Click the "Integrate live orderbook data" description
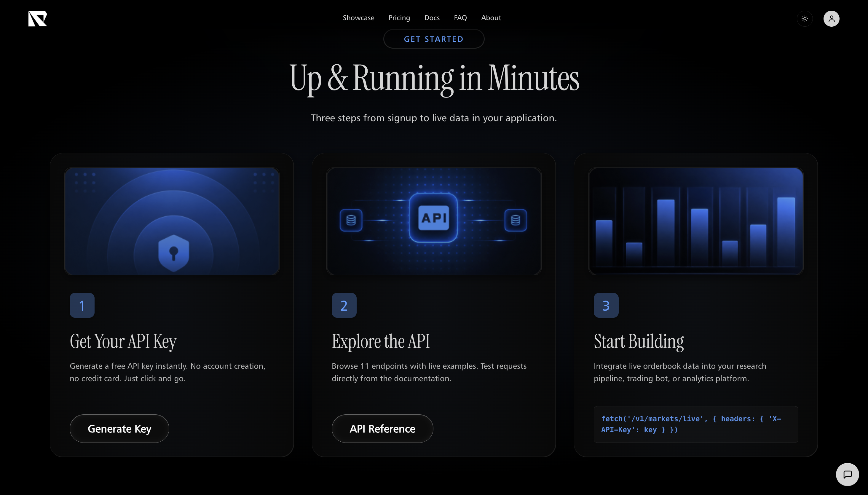 pos(680,372)
